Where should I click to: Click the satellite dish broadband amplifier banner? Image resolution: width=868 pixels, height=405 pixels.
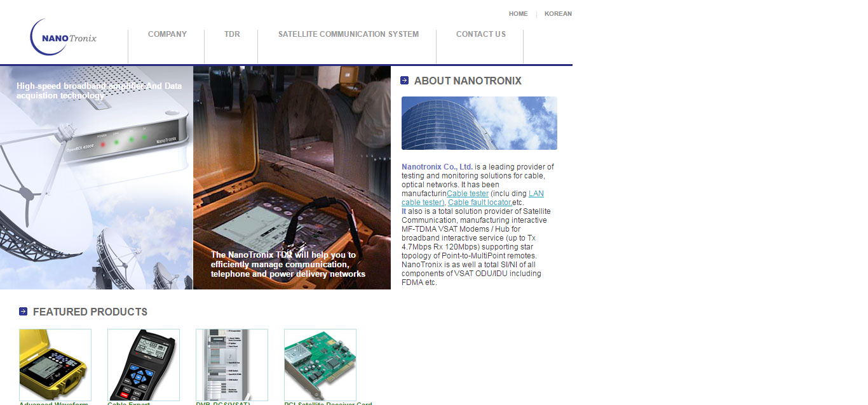[x=96, y=178]
